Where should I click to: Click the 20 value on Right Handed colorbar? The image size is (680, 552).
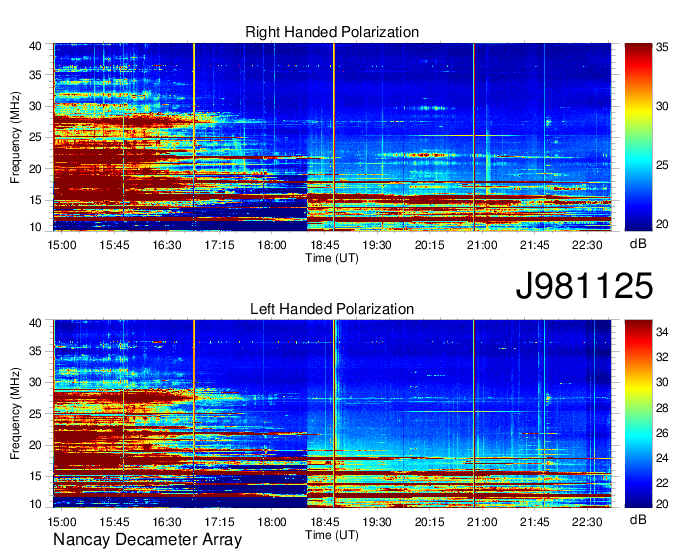[x=662, y=224]
